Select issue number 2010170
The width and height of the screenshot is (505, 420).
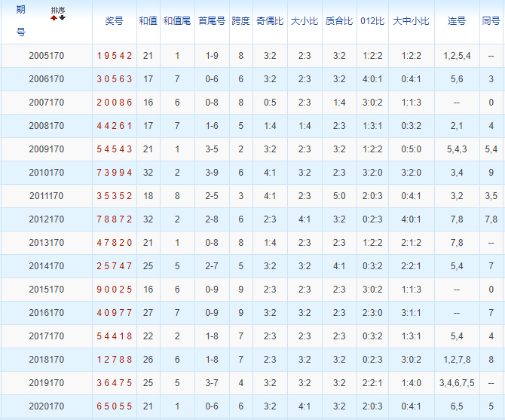(47, 173)
